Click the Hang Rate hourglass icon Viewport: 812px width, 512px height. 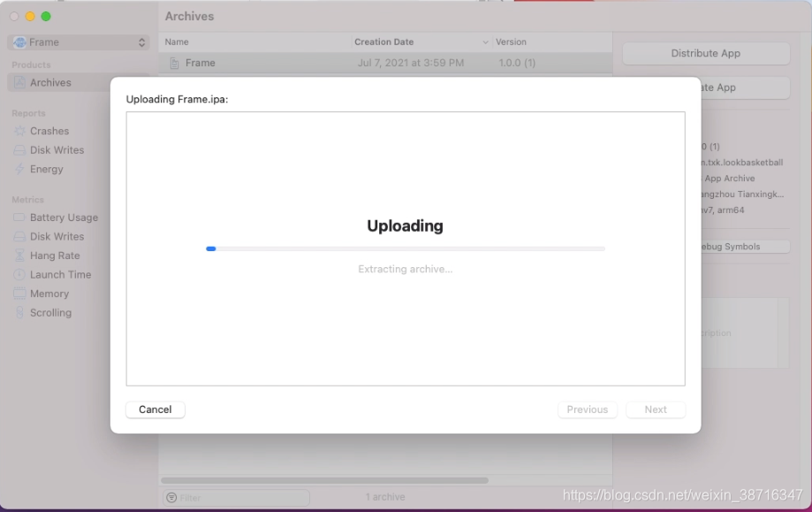click(x=19, y=256)
